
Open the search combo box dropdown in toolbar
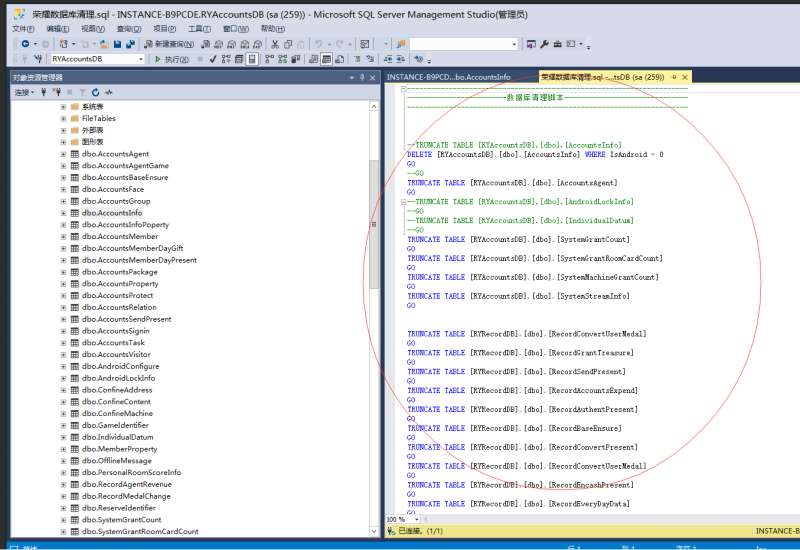point(514,44)
